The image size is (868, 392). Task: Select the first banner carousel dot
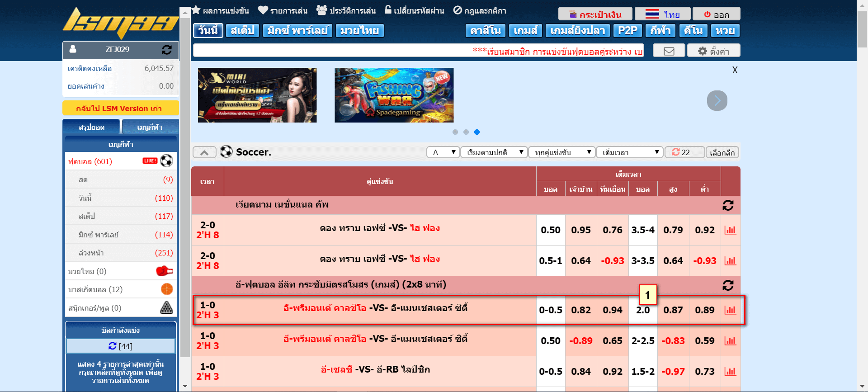[x=455, y=132]
